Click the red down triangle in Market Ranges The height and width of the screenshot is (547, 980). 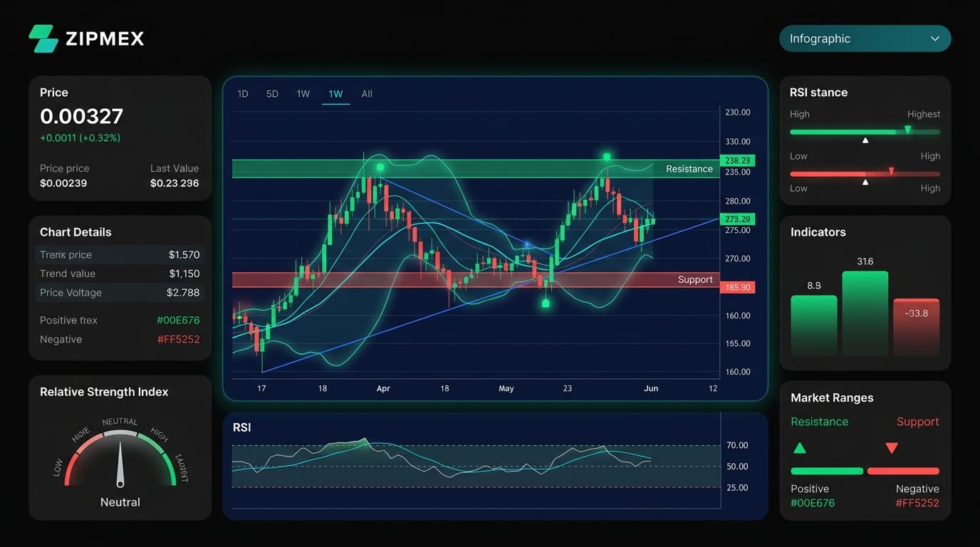pyautogui.click(x=891, y=448)
